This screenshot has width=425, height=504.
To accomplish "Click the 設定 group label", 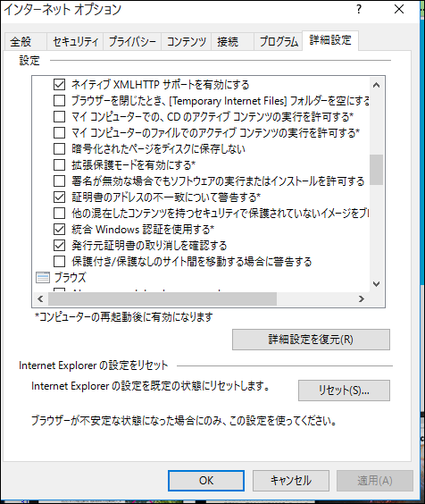I will coord(29,61).
